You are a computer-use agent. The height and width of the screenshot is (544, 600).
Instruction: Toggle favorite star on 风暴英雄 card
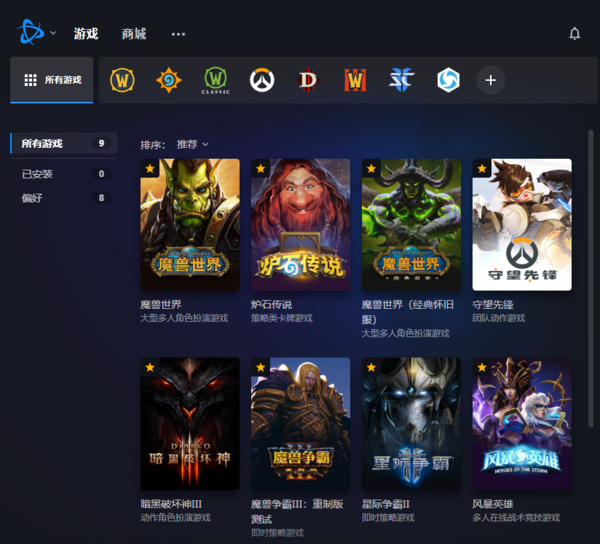(x=482, y=367)
